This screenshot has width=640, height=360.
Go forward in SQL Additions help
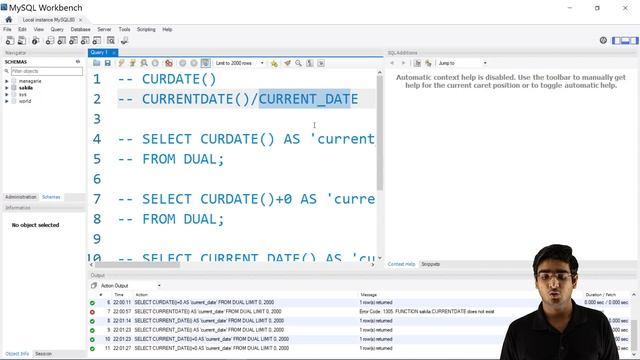coord(403,63)
